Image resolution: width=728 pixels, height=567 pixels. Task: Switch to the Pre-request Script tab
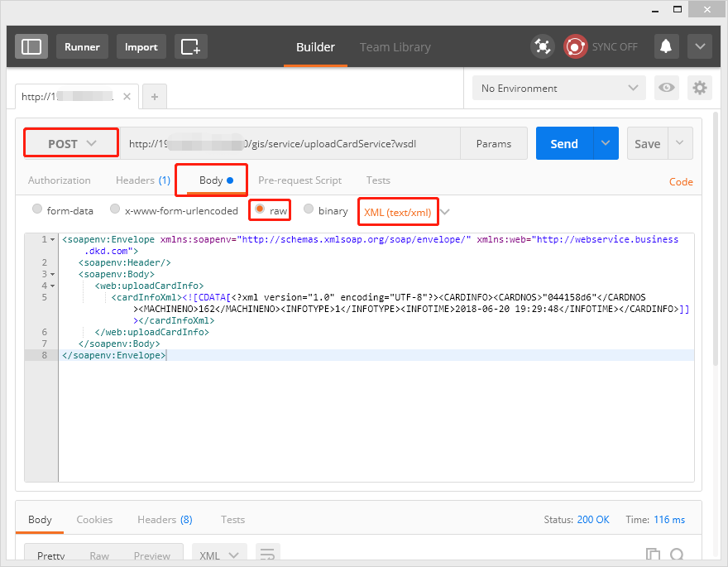tap(299, 180)
